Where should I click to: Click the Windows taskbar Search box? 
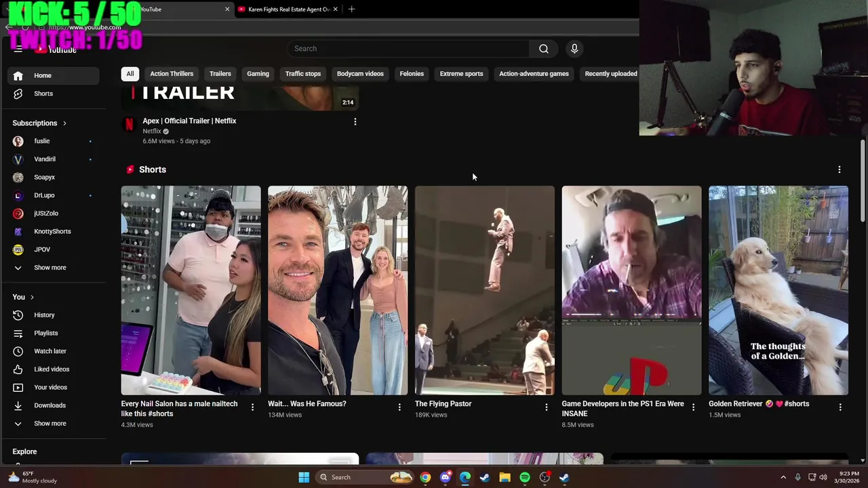tap(366, 477)
